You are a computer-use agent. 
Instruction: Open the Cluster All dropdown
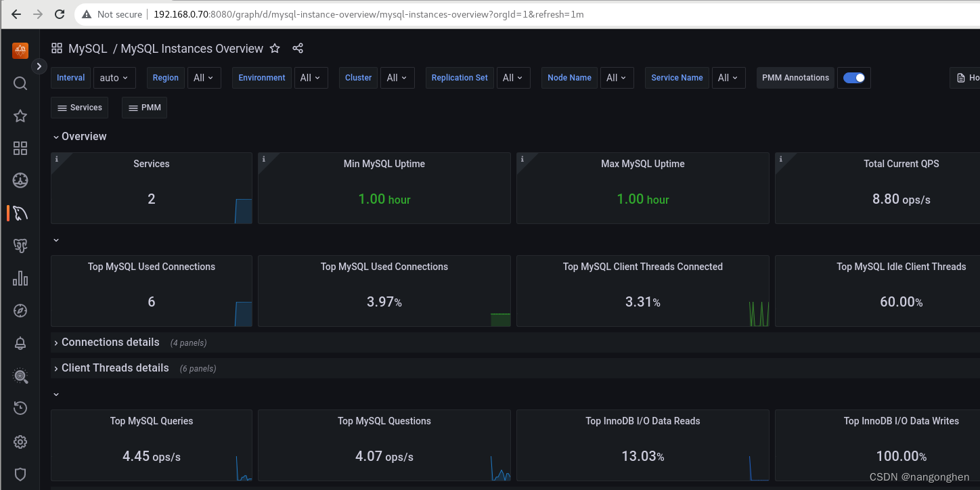click(x=397, y=78)
